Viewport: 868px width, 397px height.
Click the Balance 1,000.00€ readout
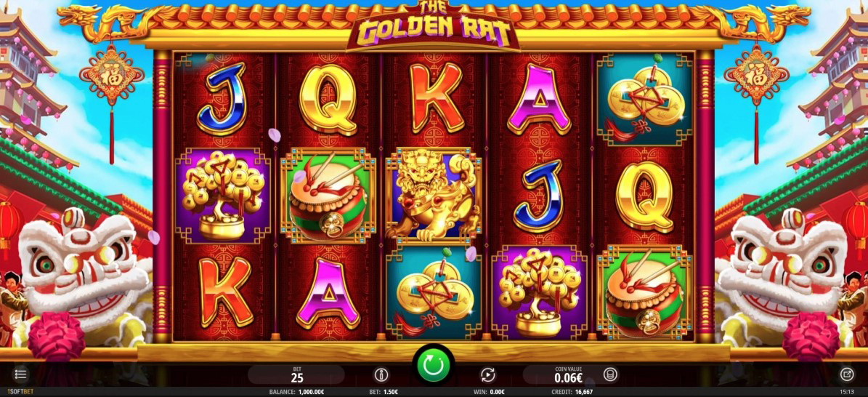pos(292,391)
